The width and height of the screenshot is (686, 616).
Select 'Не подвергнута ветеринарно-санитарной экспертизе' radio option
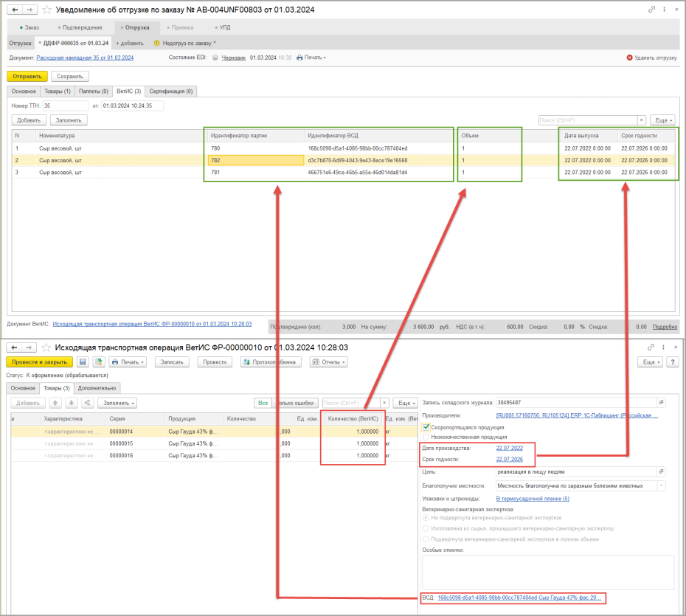(x=426, y=518)
